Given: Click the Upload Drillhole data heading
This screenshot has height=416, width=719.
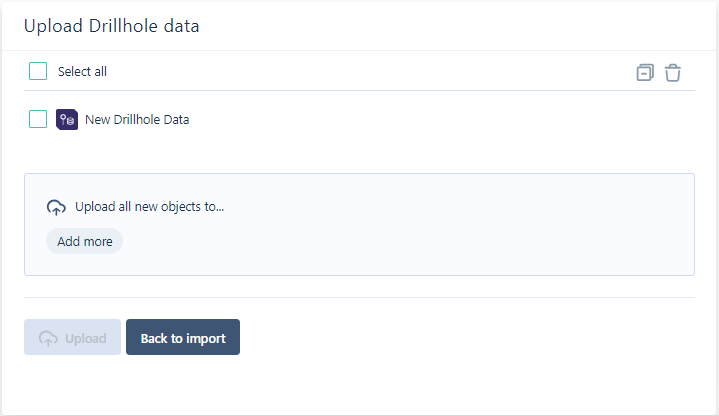Looking at the screenshot, I should point(111,26).
